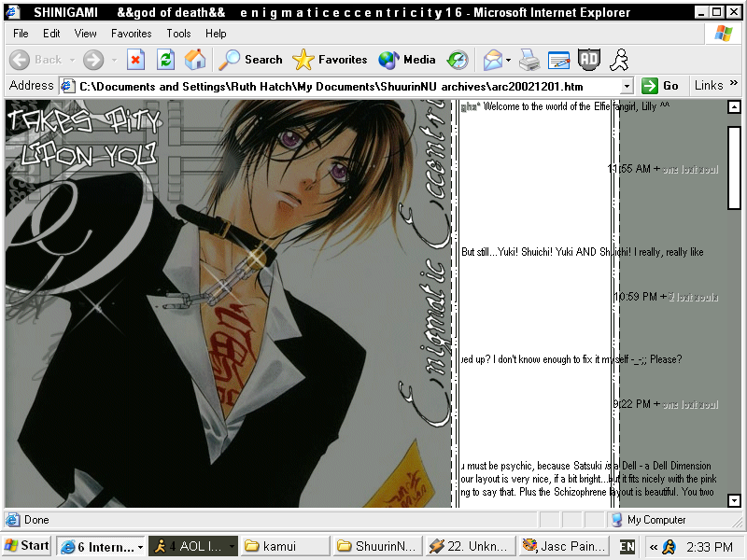Click the Edit page toolbar icon
The height and width of the screenshot is (560, 747).
point(558,60)
